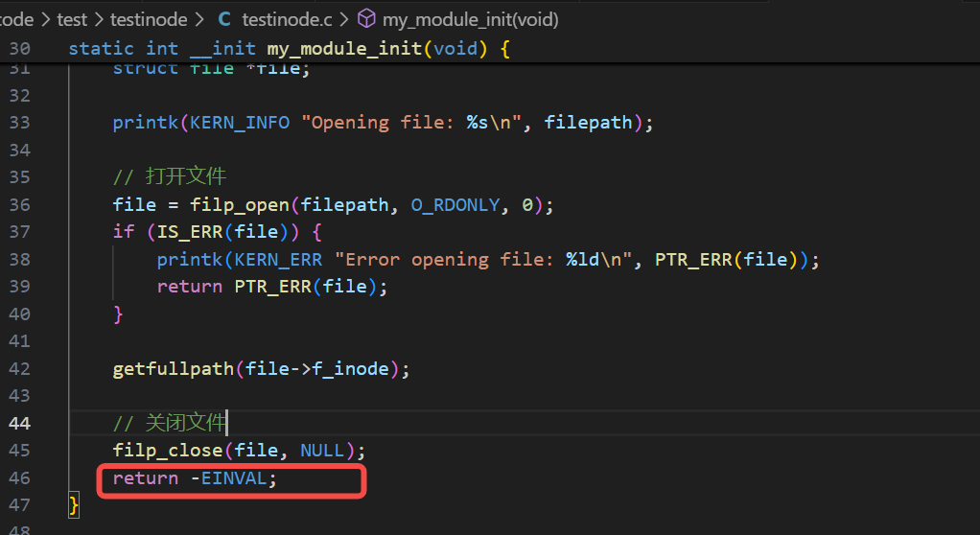Screen dimensions: 980x535
Task: Open the 'testinode' breadcrumb folder
Action: coord(149,20)
